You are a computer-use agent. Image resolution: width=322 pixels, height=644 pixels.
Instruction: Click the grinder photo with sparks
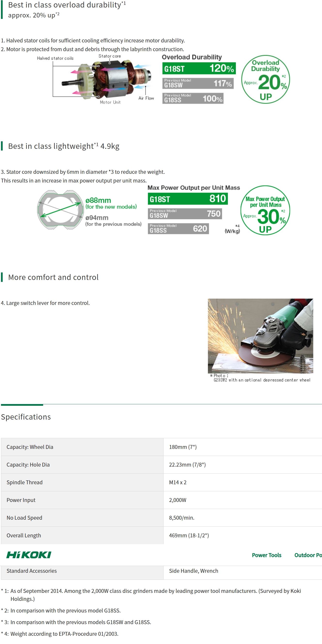[x=260, y=335]
